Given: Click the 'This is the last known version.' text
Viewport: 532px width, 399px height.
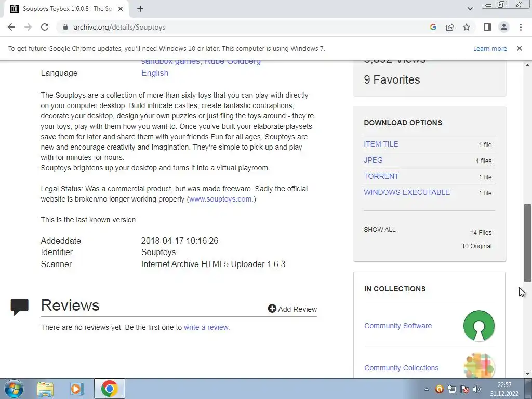Looking at the screenshot, I should 89,220.
